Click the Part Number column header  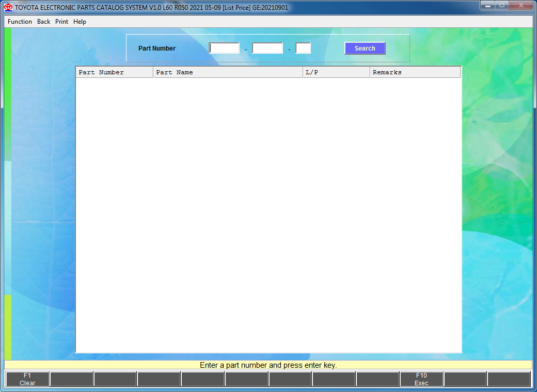(x=115, y=72)
